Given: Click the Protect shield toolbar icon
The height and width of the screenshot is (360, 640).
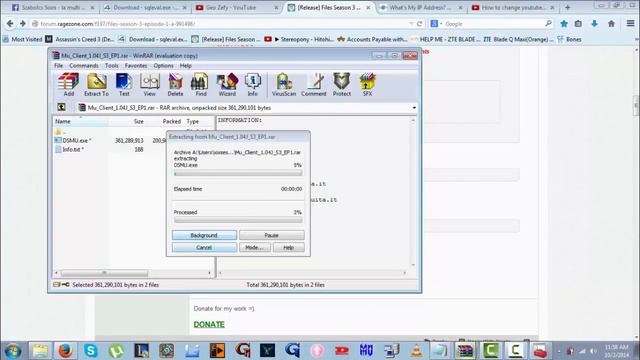Looking at the screenshot, I should click(x=342, y=84).
